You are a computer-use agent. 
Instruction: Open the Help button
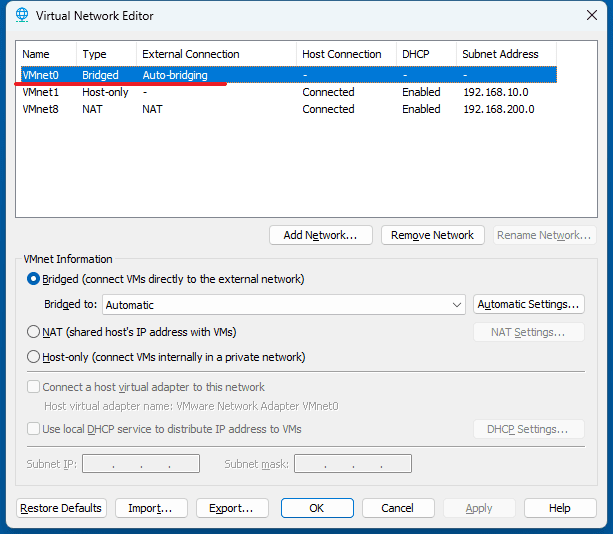(x=560, y=508)
